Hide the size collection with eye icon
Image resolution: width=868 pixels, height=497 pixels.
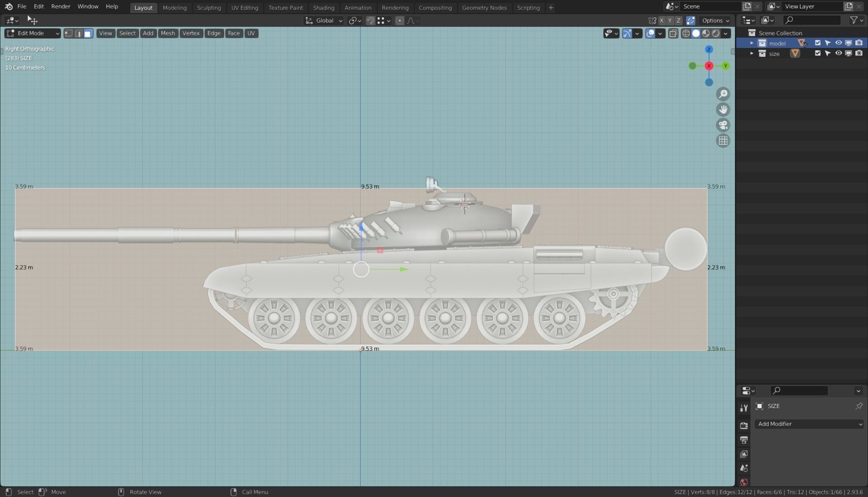click(x=838, y=54)
